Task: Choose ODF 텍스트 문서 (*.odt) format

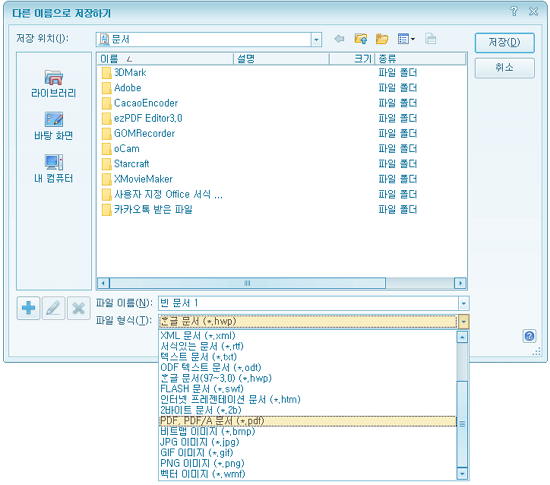Action: (308, 368)
